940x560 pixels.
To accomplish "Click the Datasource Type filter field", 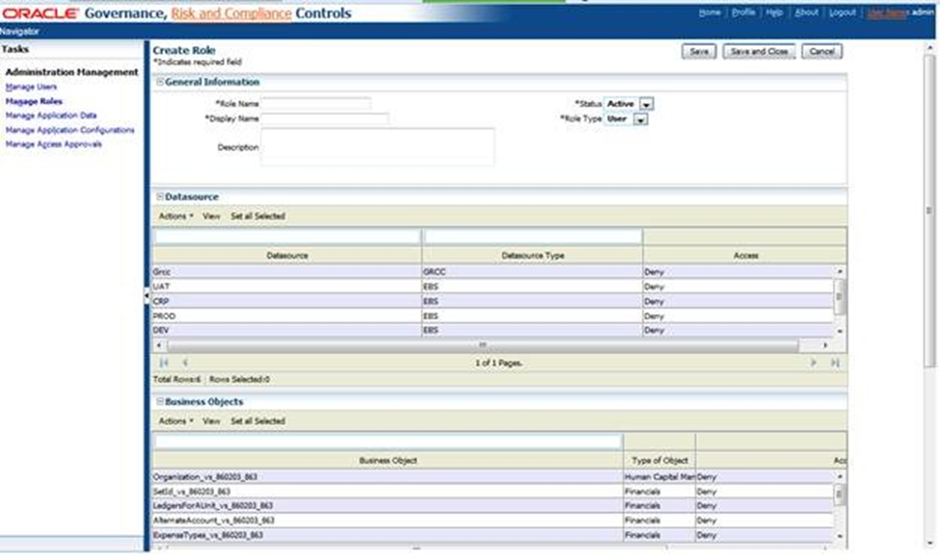I will point(532,237).
